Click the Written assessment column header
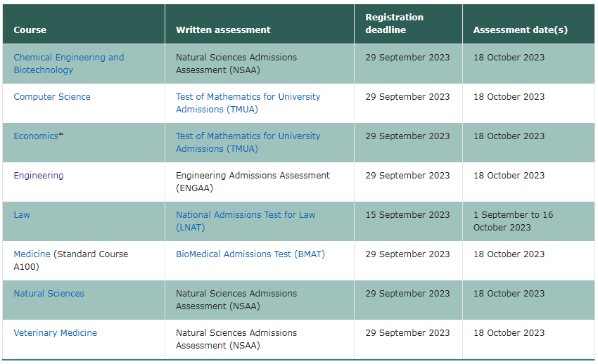The image size is (598, 364). 223,30
